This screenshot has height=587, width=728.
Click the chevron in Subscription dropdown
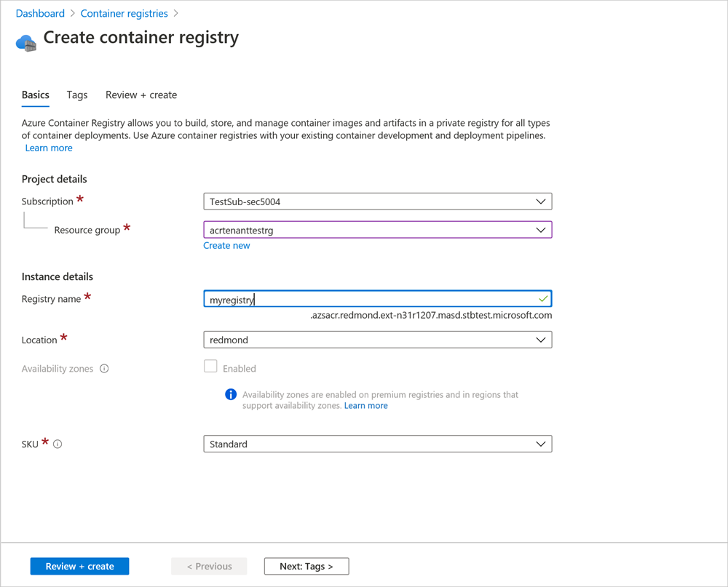tap(541, 201)
